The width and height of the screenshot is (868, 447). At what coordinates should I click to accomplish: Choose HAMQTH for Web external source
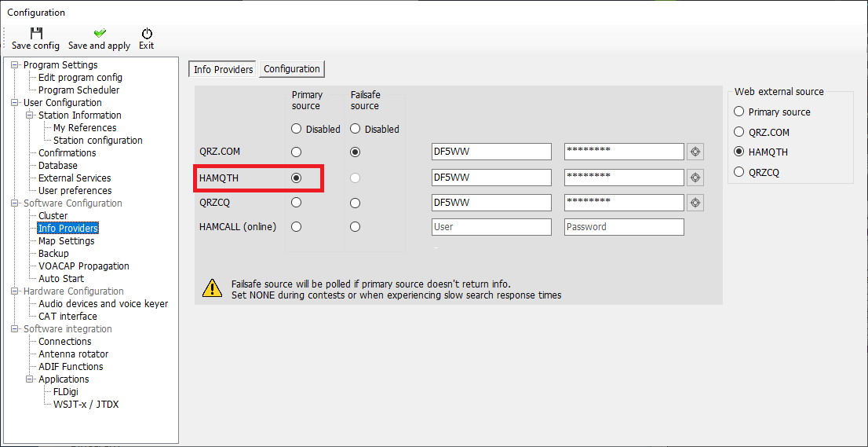click(739, 152)
